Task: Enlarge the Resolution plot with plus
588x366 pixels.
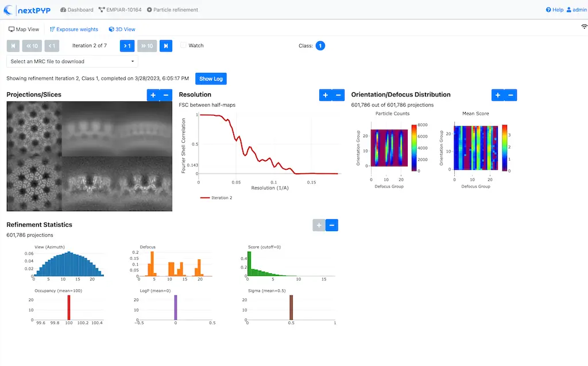Action: (325, 95)
